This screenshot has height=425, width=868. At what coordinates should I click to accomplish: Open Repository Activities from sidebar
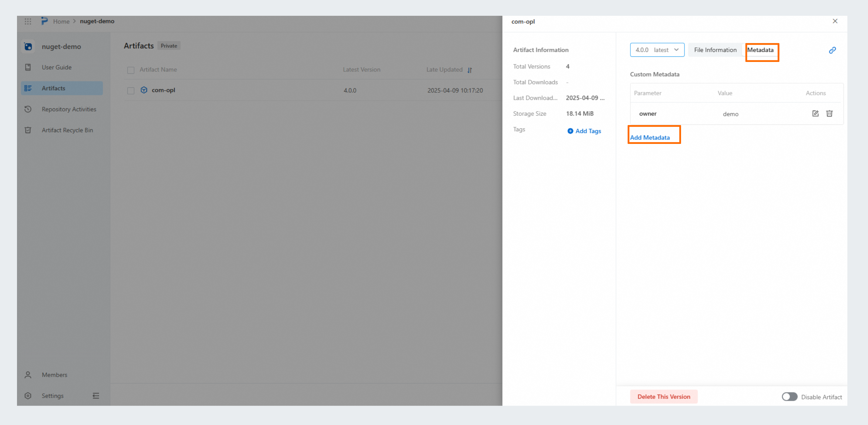pyautogui.click(x=69, y=109)
